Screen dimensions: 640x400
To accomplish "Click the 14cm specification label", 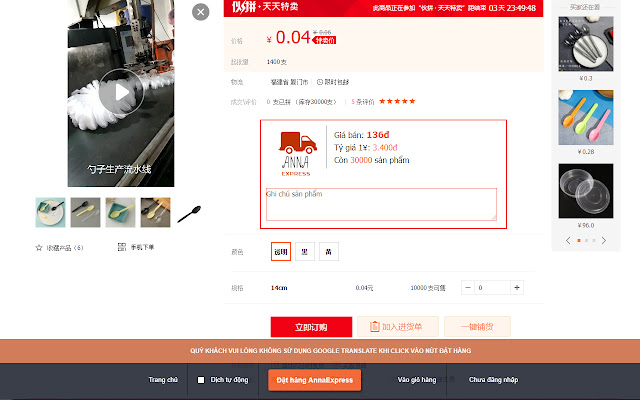I will [279, 288].
